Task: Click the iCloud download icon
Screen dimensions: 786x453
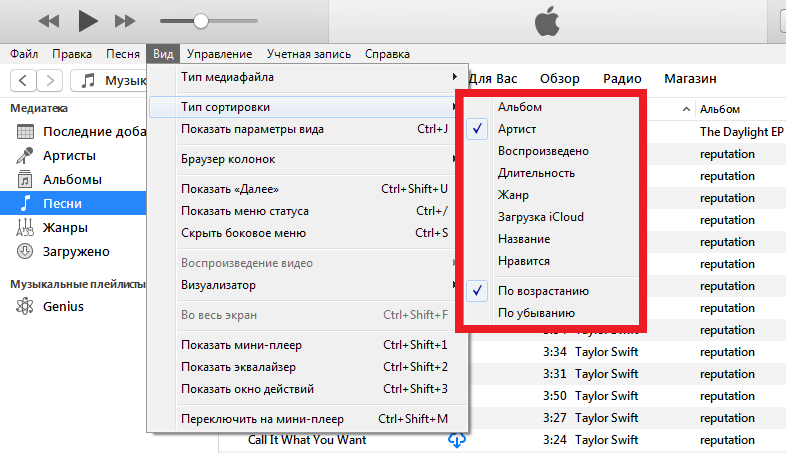Action: coord(457,440)
